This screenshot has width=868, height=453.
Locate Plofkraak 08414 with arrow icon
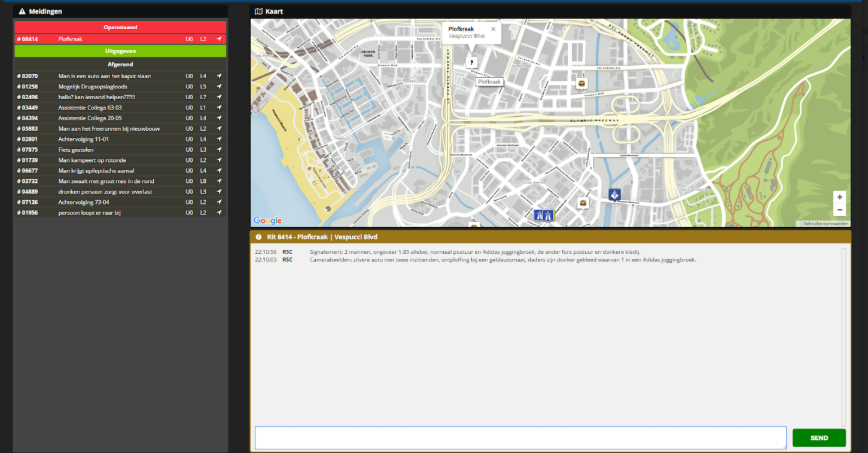(219, 39)
